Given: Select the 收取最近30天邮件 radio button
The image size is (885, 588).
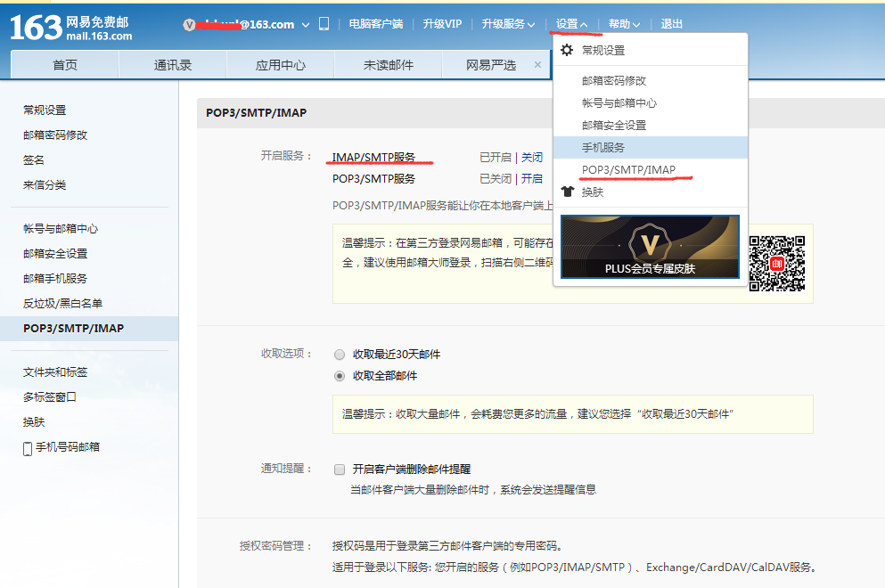Looking at the screenshot, I should pyautogui.click(x=340, y=354).
